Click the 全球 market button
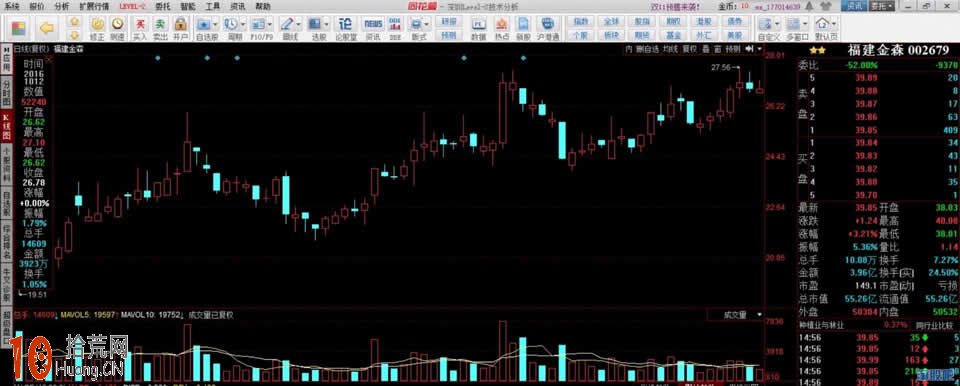 [x=611, y=20]
